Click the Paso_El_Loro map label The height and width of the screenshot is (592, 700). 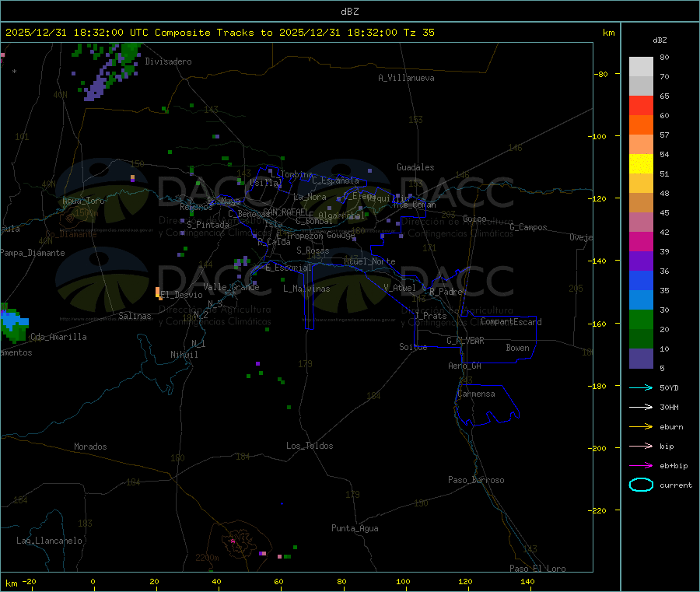pyautogui.click(x=538, y=569)
